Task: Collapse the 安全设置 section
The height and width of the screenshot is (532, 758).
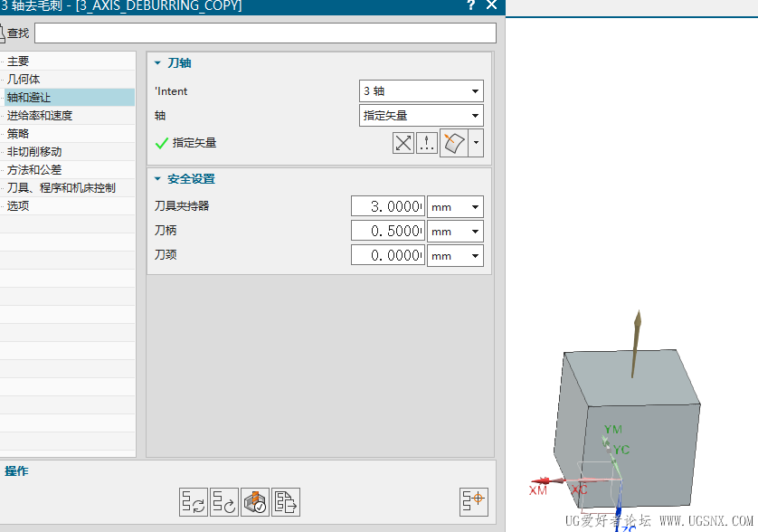Action: click(157, 179)
